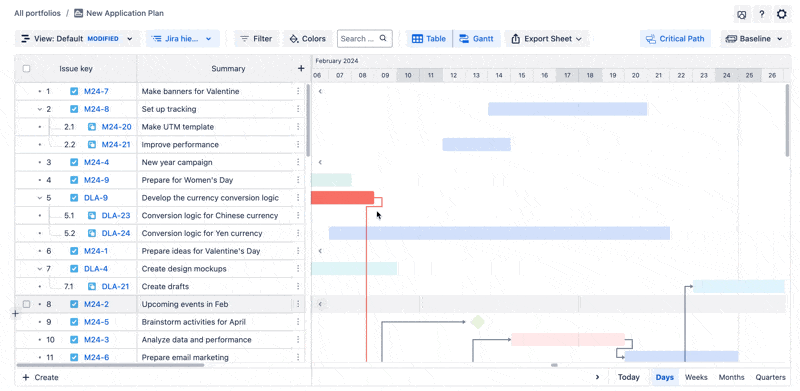This screenshot has width=800, height=391.
Task: Open the settings gear icon
Action: pos(781,14)
